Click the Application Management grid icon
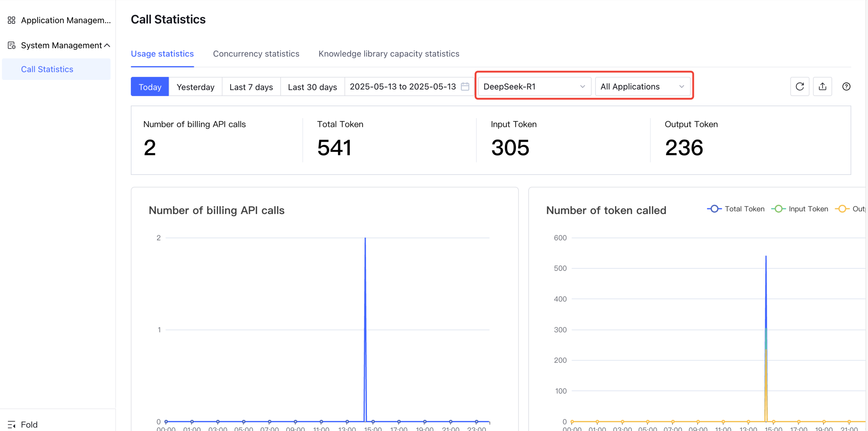Viewport: 868px width, 431px height. pyautogui.click(x=12, y=20)
